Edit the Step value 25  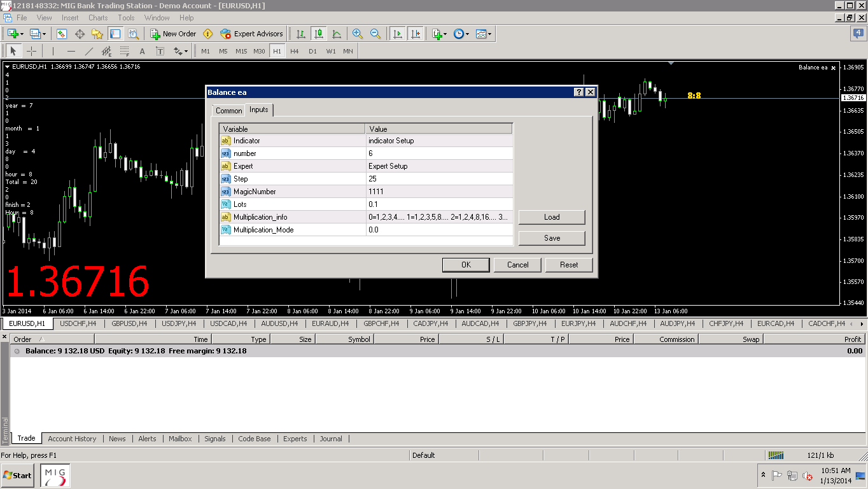439,179
